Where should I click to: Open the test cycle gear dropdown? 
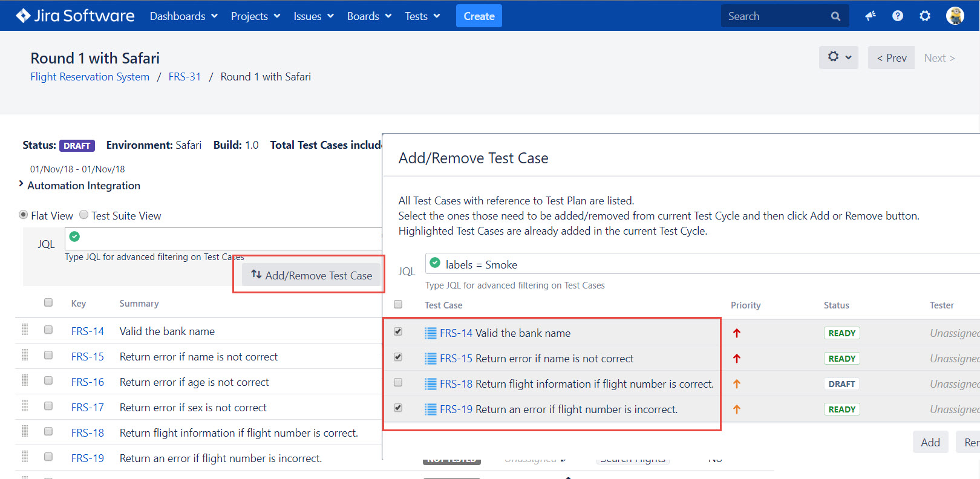click(x=838, y=57)
